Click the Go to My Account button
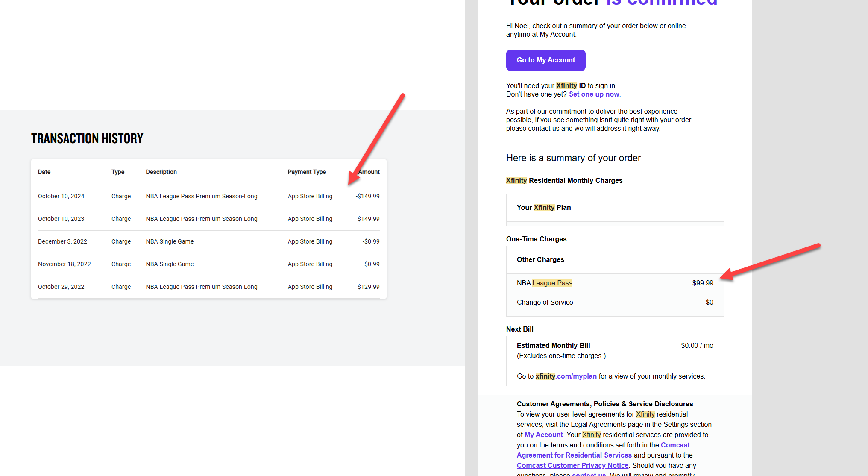Viewport: 868px width, 476px height. [545, 60]
